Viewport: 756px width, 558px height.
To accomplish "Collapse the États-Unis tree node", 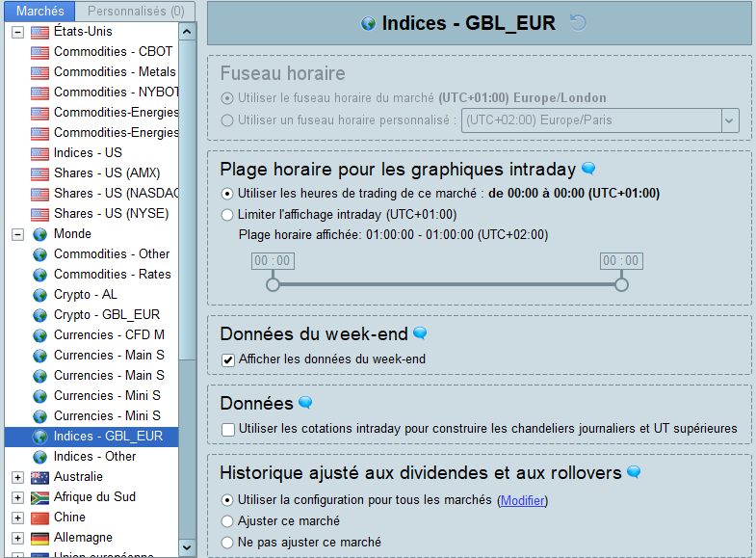I will pyautogui.click(x=18, y=33).
